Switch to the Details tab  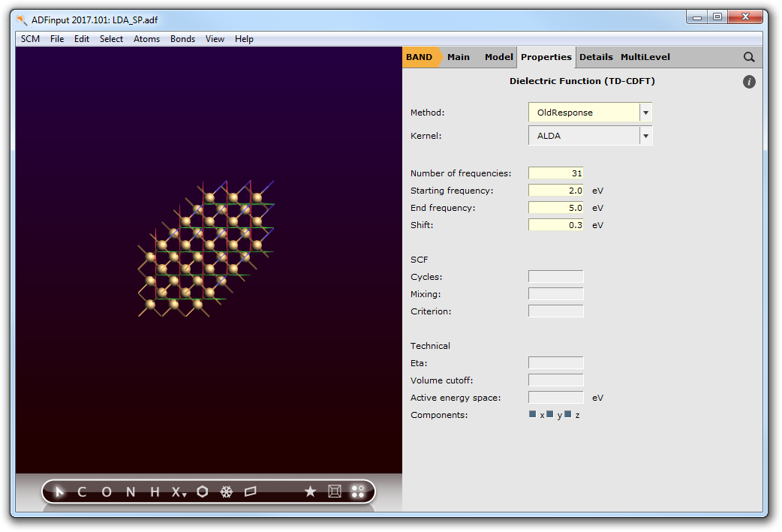click(x=596, y=57)
